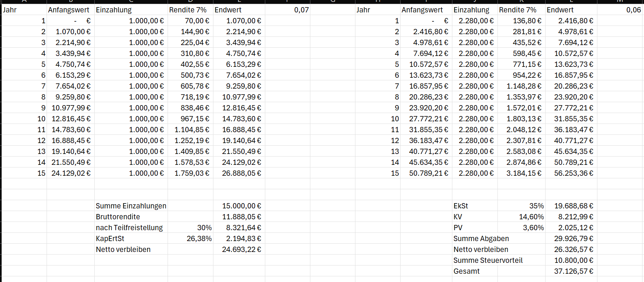Select the Anfangswert cell 10.572,57 €

click(426, 64)
